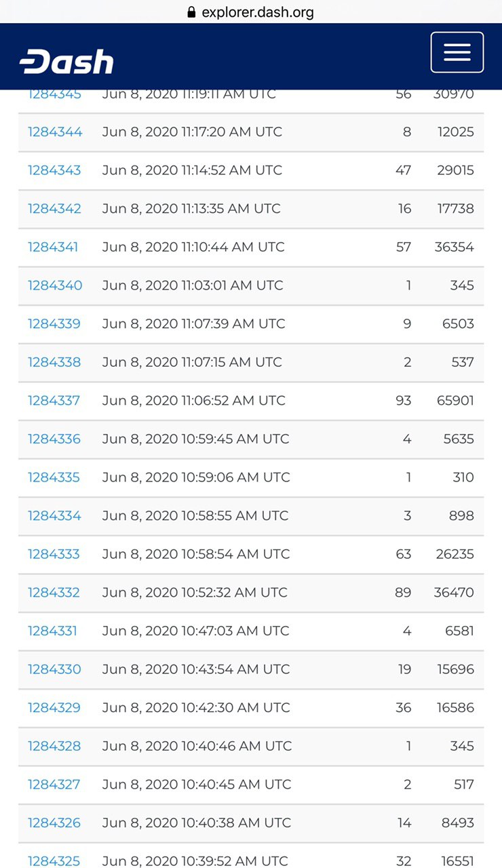Screen dimensions: 502x868
Task: Open block 1284328
Action: click(54, 746)
